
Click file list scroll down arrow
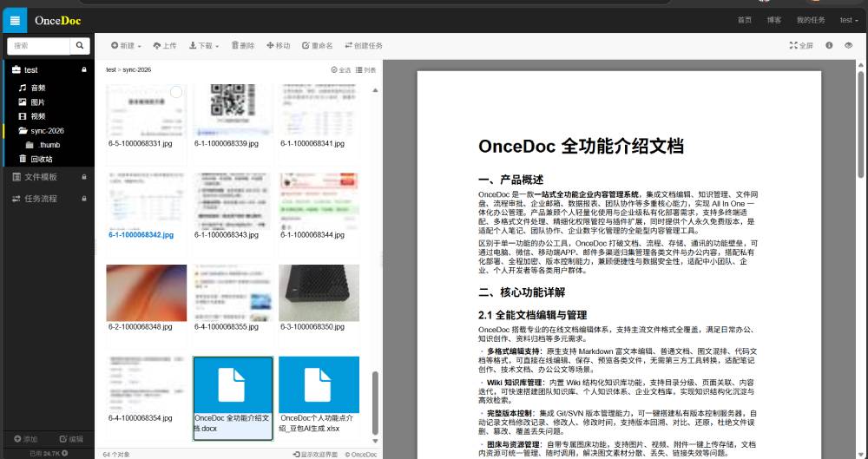tap(375, 442)
